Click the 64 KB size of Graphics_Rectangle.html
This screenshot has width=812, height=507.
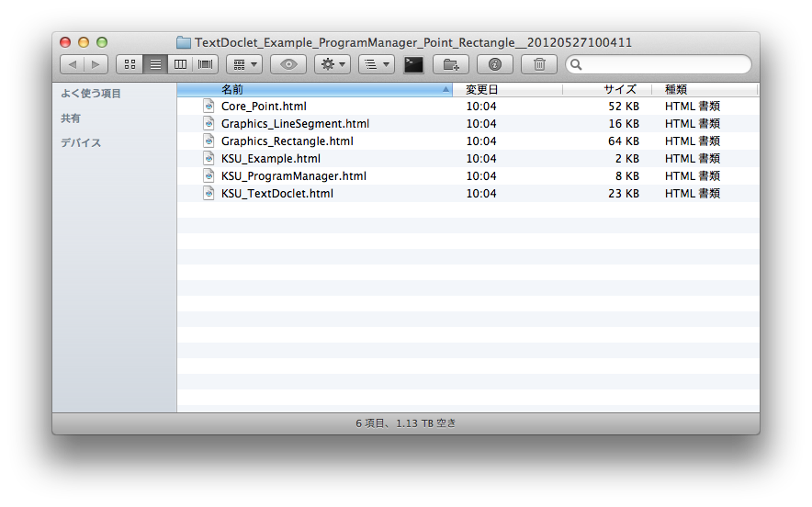pyautogui.click(x=624, y=141)
